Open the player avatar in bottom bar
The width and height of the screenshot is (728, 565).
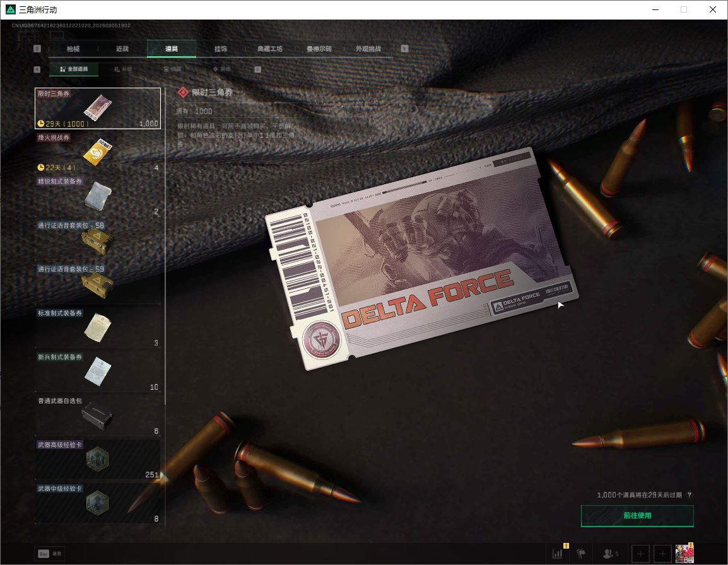pos(684,554)
